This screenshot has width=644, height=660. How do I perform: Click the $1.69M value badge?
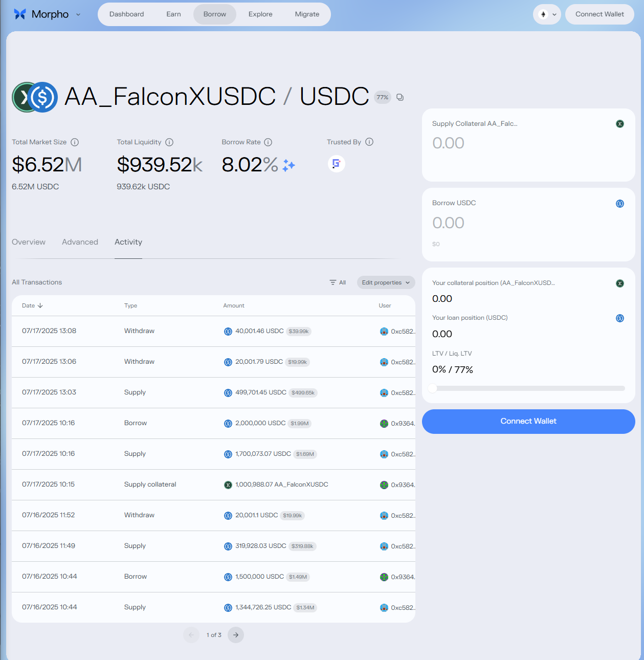pos(305,454)
